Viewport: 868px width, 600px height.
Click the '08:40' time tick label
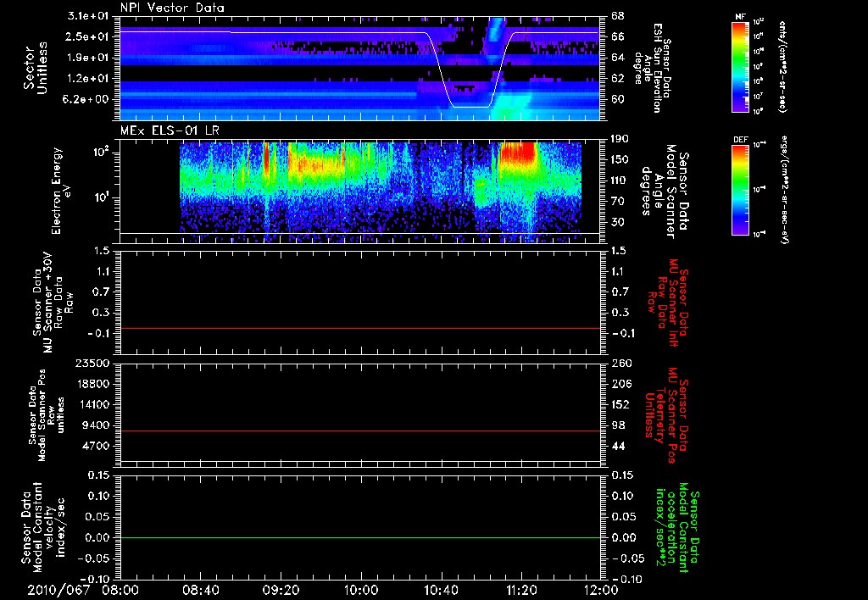point(200,590)
